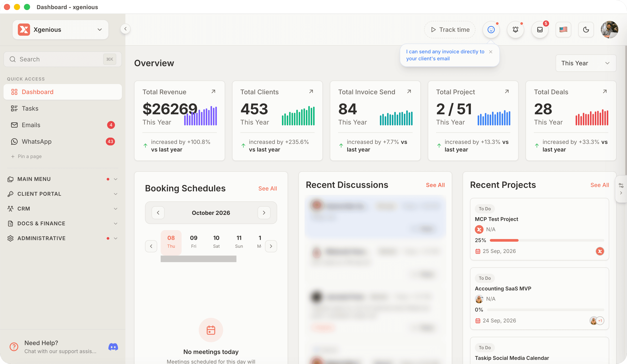Click the smiley AI assistant icon
This screenshot has width=627, height=364.
pos(491,30)
